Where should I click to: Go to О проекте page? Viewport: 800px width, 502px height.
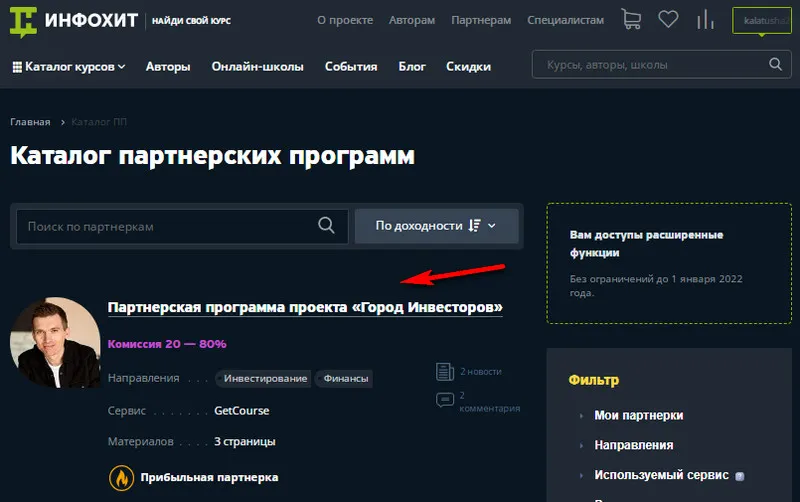click(x=345, y=20)
